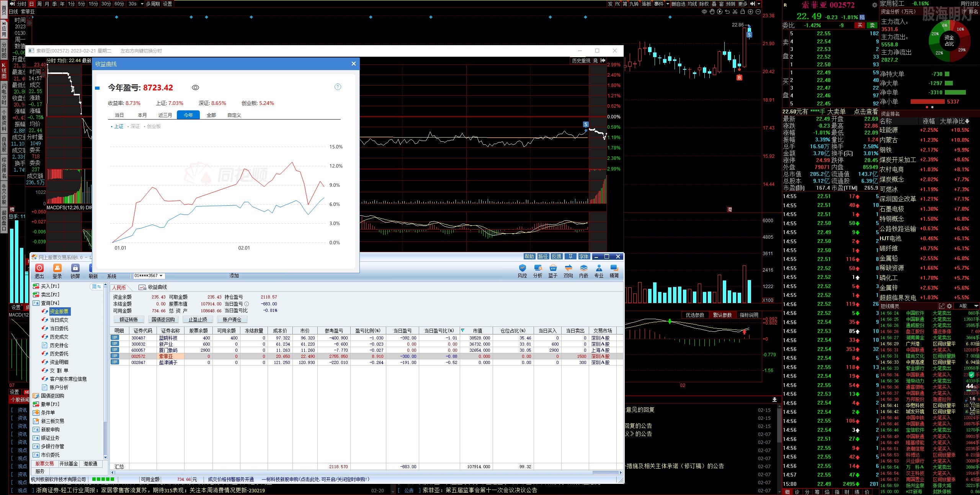The width and height of the screenshot is (980, 495).
Task: Click the red B buy marker on K-line
Action: (x=739, y=77)
